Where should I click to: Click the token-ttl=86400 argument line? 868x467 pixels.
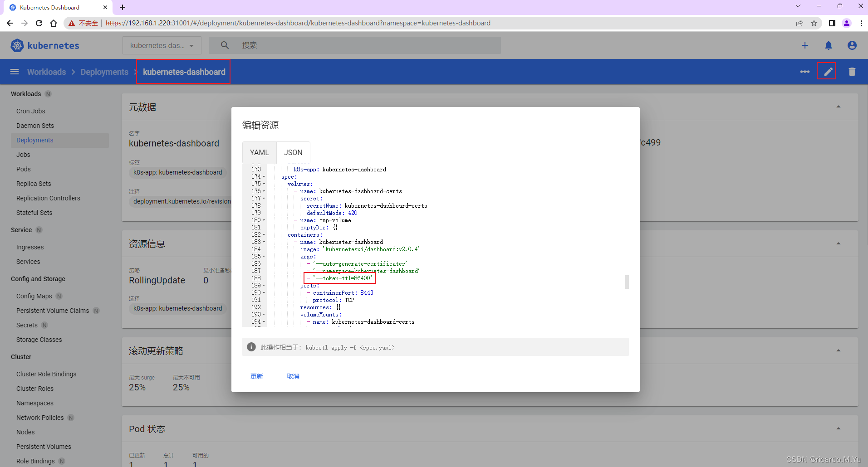point(340,278)
